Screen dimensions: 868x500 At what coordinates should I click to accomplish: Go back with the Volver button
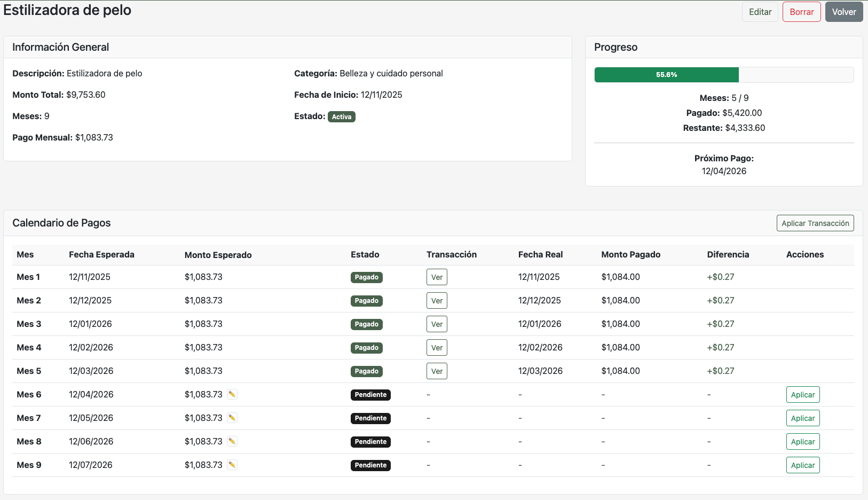tap(844, 12)
